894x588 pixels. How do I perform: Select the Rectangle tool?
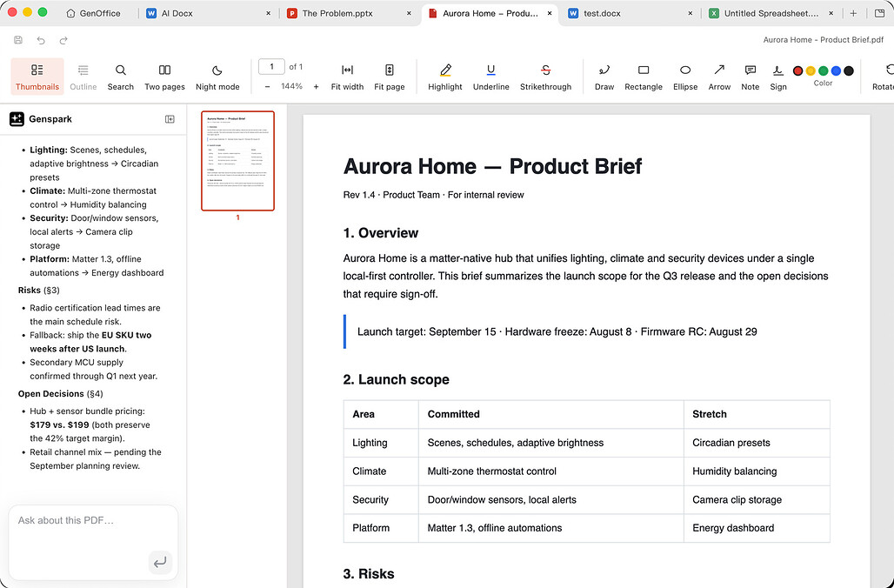(644, 77)
